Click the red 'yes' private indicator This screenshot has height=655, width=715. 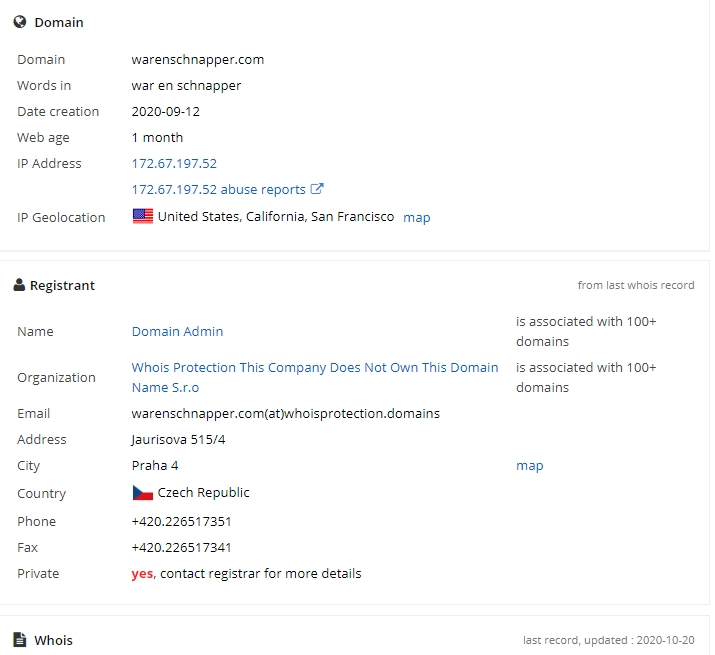point(142,574)
